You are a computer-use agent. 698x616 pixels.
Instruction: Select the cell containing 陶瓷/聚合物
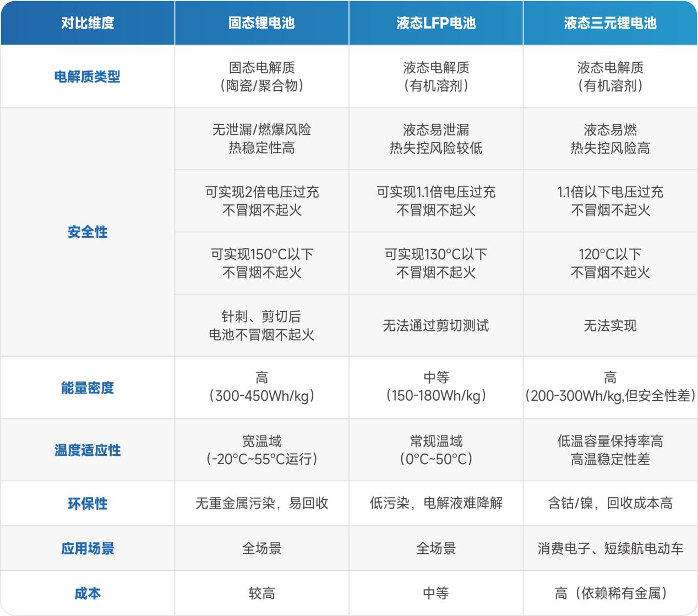pos(261,77)
